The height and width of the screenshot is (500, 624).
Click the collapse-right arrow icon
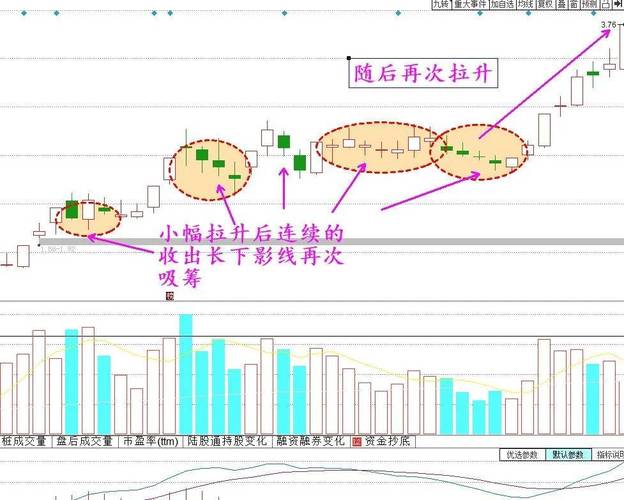pos(618,5)
